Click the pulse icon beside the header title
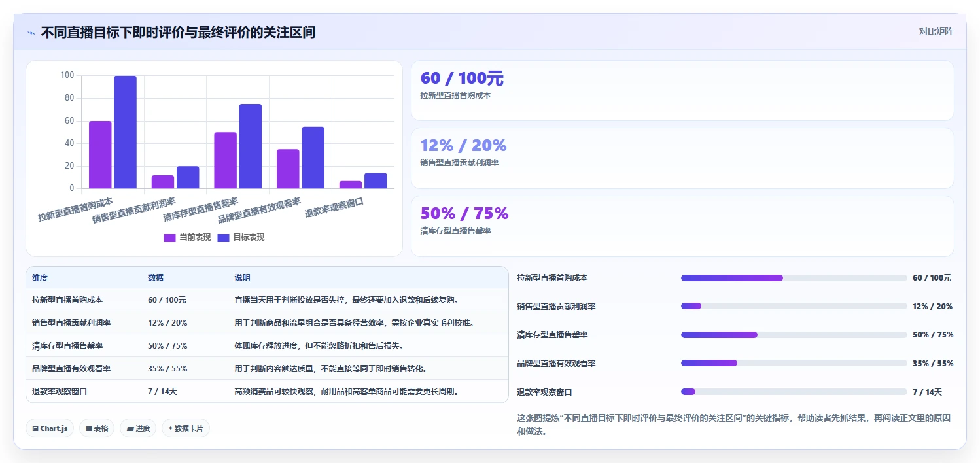 pos(31,33)
